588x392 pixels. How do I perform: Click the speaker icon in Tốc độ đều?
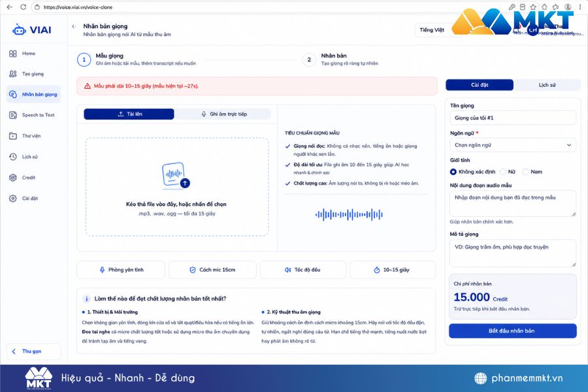(287, 270)
